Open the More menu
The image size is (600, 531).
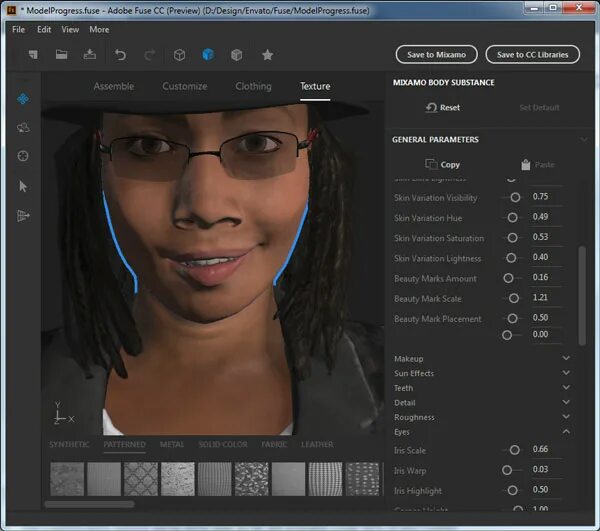point(99,29)
